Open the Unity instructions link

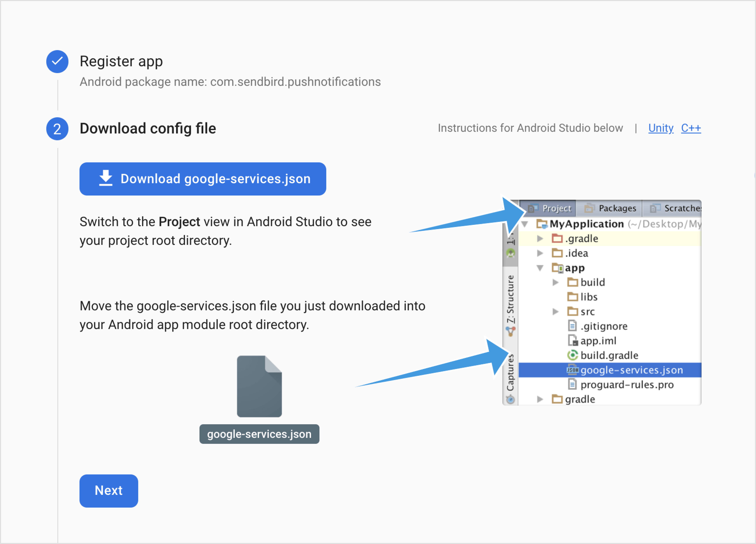tap(661, 128)
